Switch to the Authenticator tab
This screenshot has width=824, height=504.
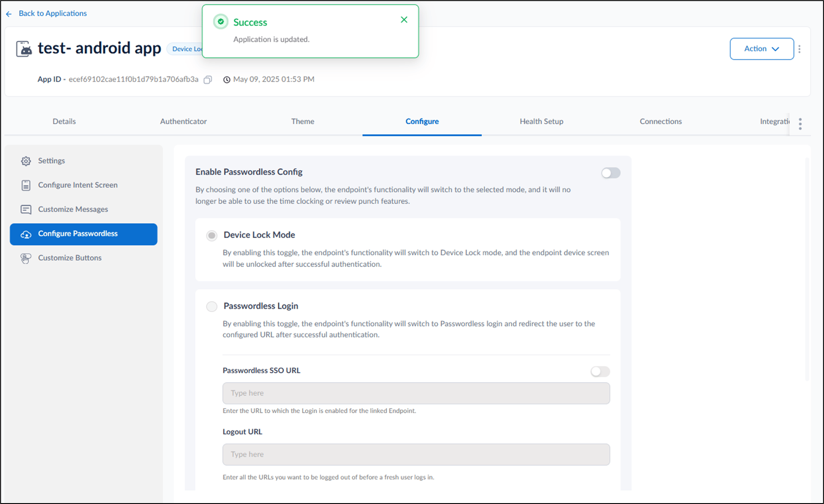pos(183,121)
